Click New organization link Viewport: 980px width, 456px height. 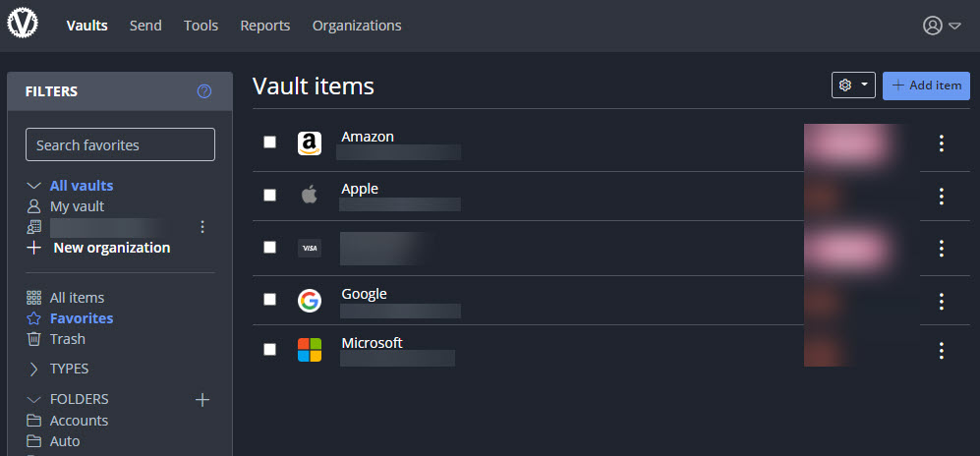(112, 248)
